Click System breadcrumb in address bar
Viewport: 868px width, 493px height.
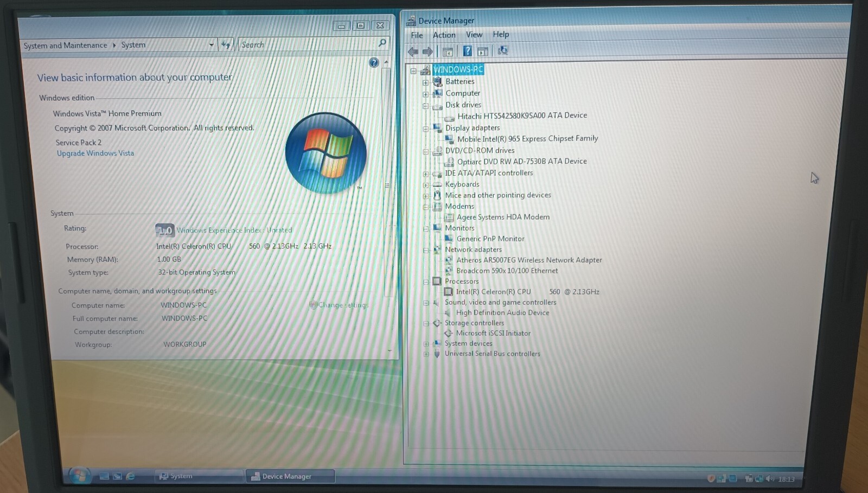click(x=133, y=45)
